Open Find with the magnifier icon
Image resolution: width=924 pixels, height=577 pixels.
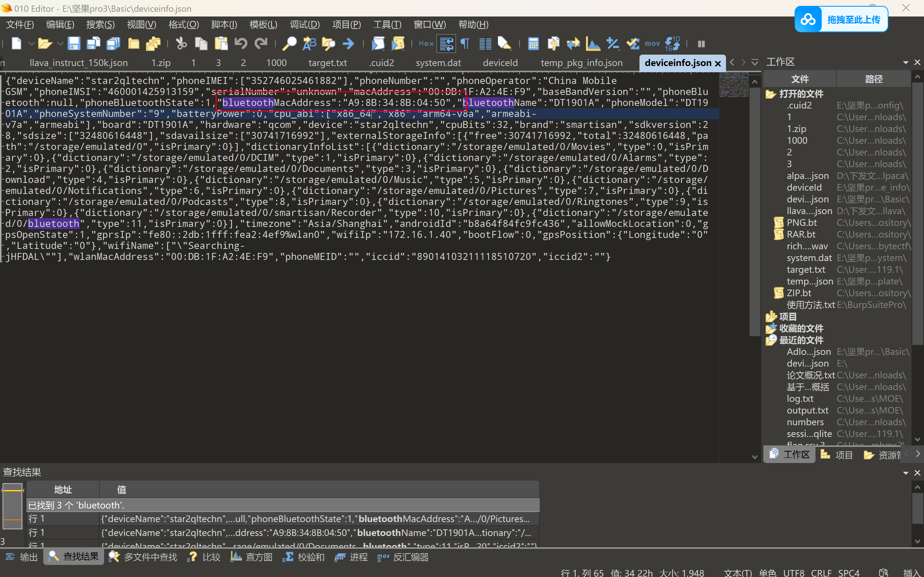coord(289,44)
